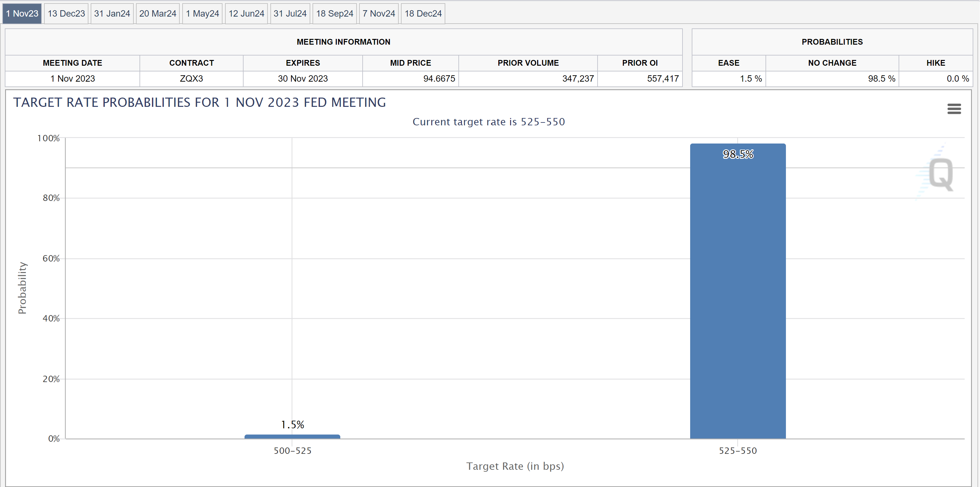Click the 98.5% bar for 525-550
The height and width of the screenshot is (487, 980).
pyautogui.click(x=737, y=291)
